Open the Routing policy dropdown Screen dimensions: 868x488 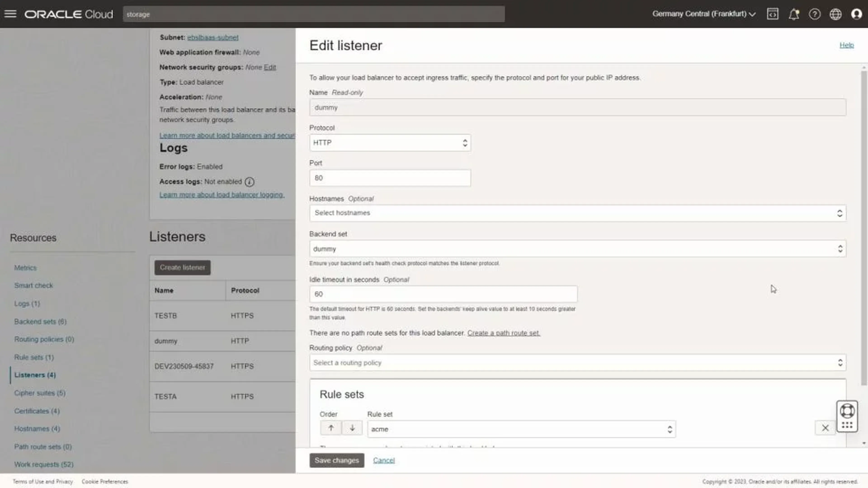pyautogui.click(x=578, y=363)
